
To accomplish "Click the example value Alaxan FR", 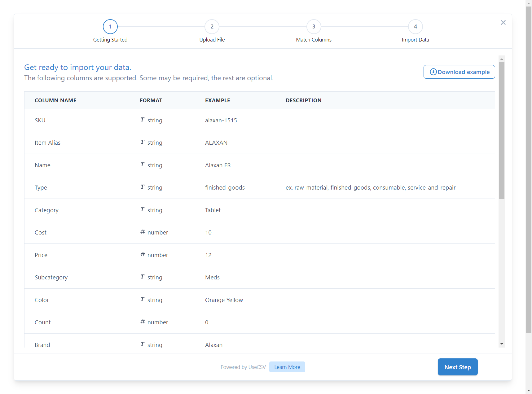I will click(218, 165).
